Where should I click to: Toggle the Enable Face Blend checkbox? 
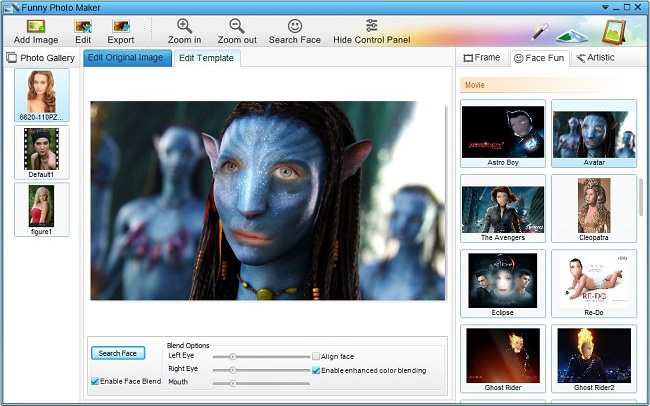[x=95, y=381]
